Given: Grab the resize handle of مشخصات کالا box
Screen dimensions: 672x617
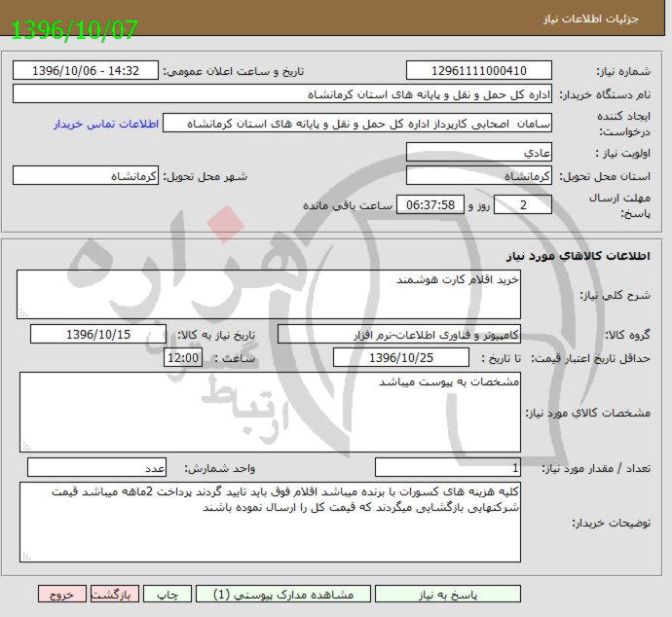Looking at the screenshot, I should [26, 447].
